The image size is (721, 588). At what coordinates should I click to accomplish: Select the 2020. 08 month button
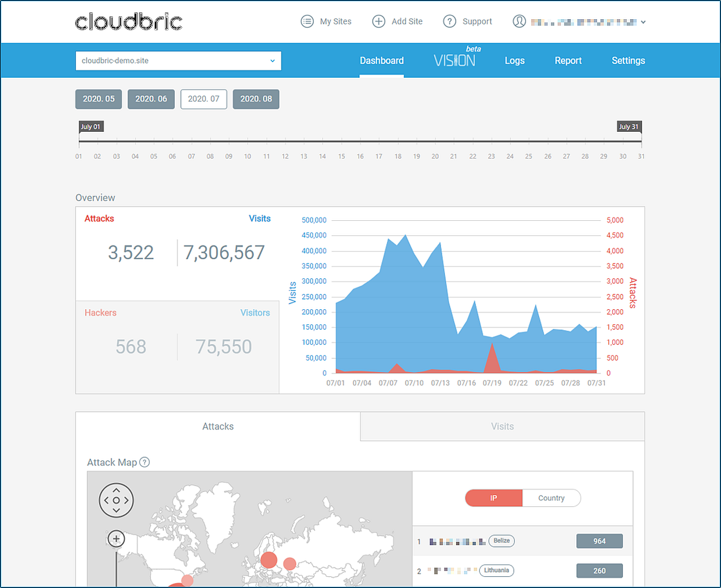click(256, 99)
